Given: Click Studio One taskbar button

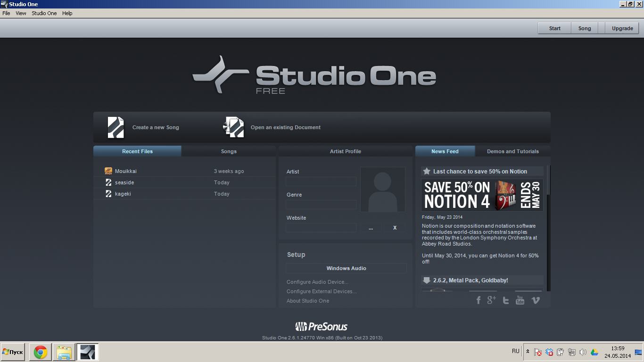Looking at the screenshot, I should (88, 352).
